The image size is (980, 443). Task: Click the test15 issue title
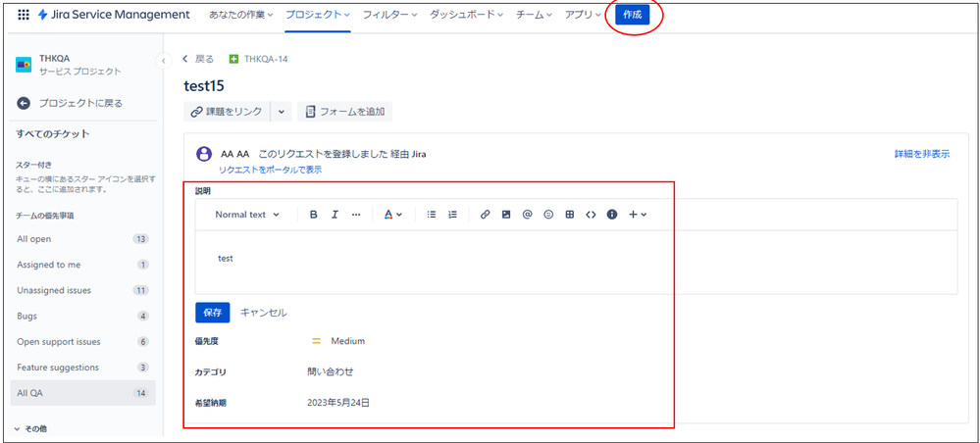click(x=204, y=85)
